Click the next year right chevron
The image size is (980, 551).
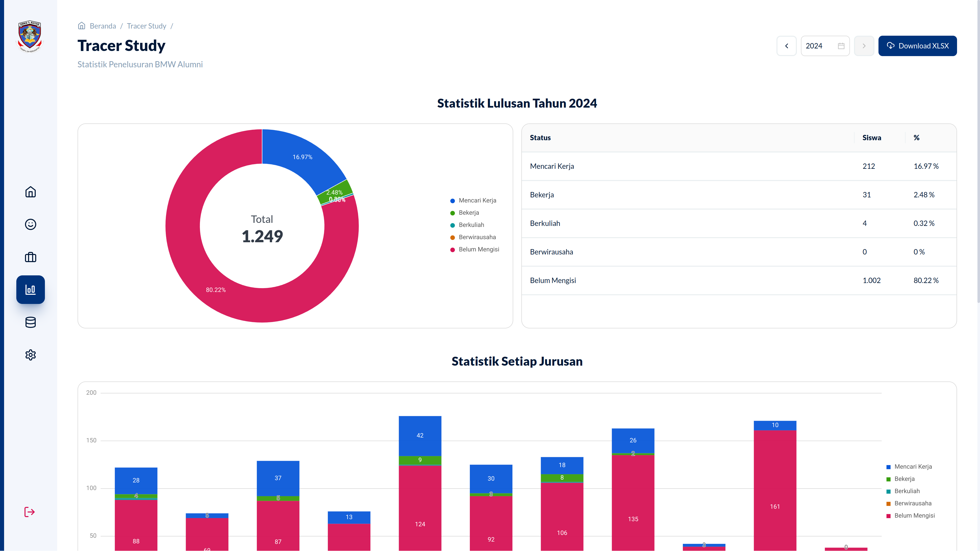tap(864, 46)
